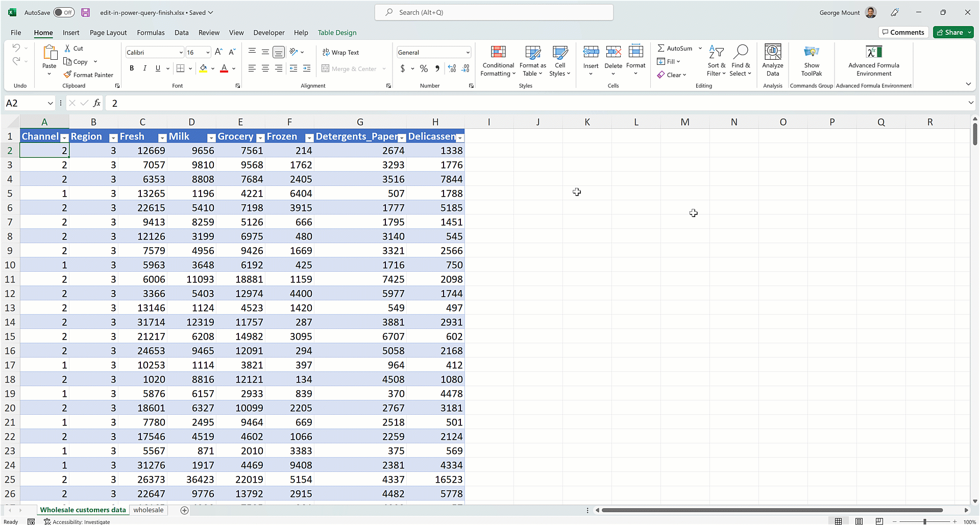Switch to the Table Design tab
Viewport: 980px width, 525px height.
pyautogui.click(x=337, y=32)
